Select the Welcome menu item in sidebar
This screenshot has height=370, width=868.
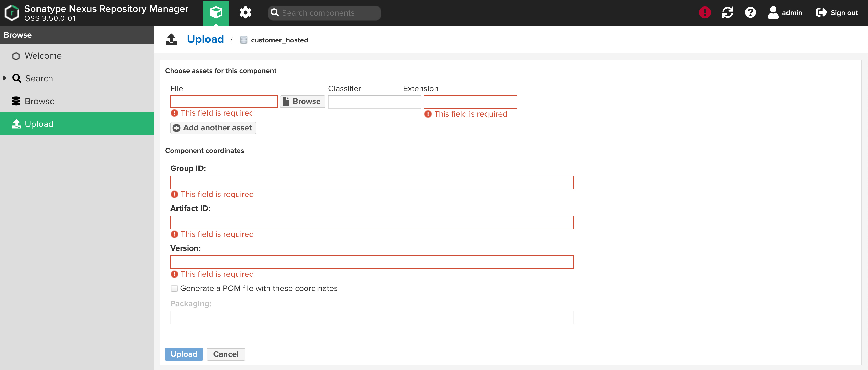[43, 55]
